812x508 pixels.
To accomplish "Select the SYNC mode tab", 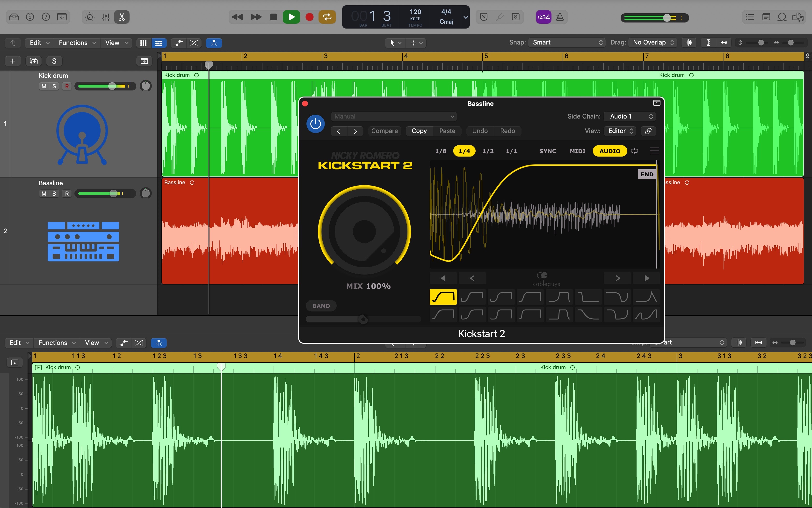I will coord(548,151).
